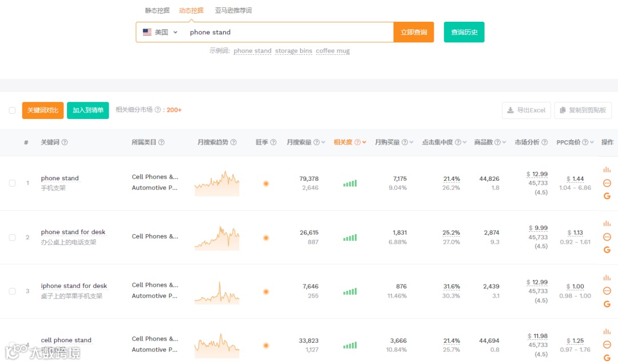This screenshot has height=364, width=618.
Task: Click relevance bars icon for iphone stand for desk
Action: 350,291
